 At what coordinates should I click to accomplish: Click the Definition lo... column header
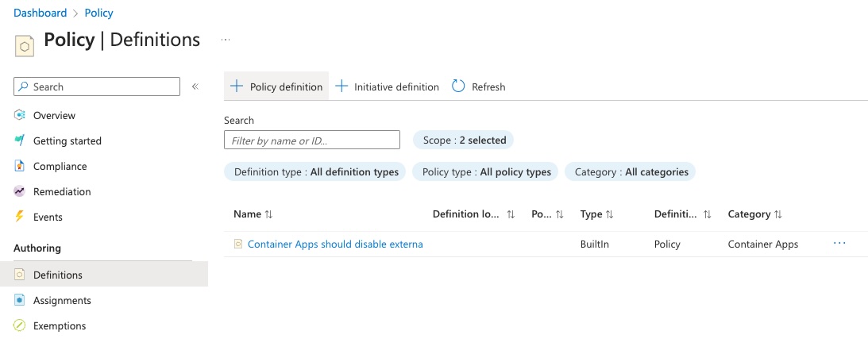465,214
